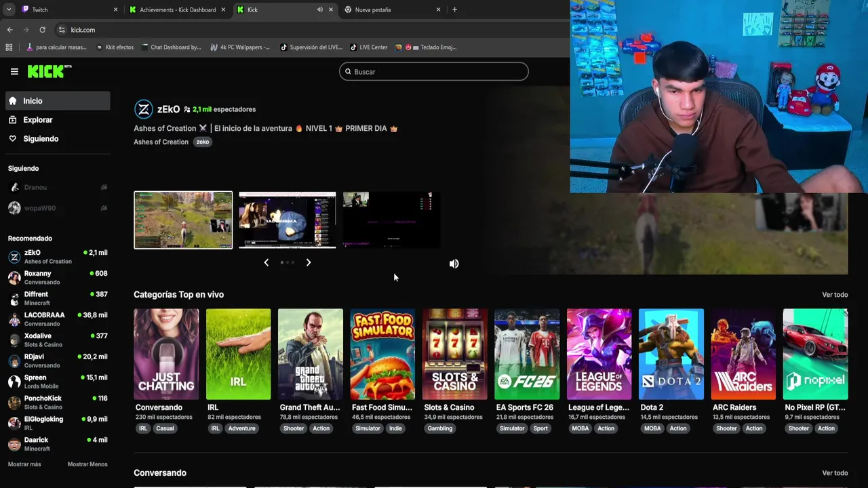Open the Explorar sidebar item
This screenshot has width=868, height=488.
point(58,120)
